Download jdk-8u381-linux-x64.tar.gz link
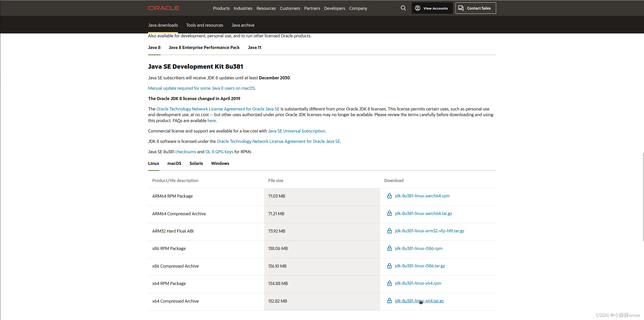The height and width of the screenshot is (320, 644). [x=419, y=301]
